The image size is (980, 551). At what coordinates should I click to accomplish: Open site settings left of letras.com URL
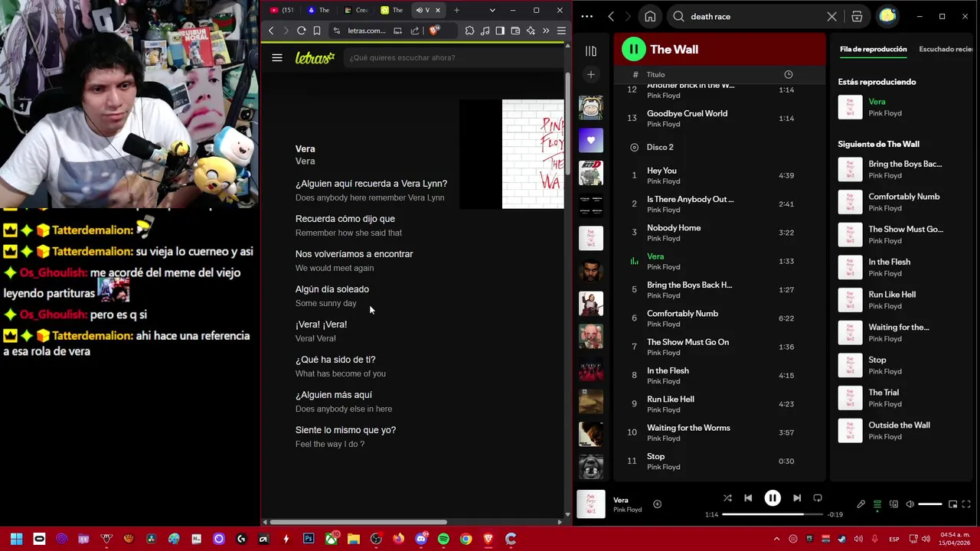(336, 31)
